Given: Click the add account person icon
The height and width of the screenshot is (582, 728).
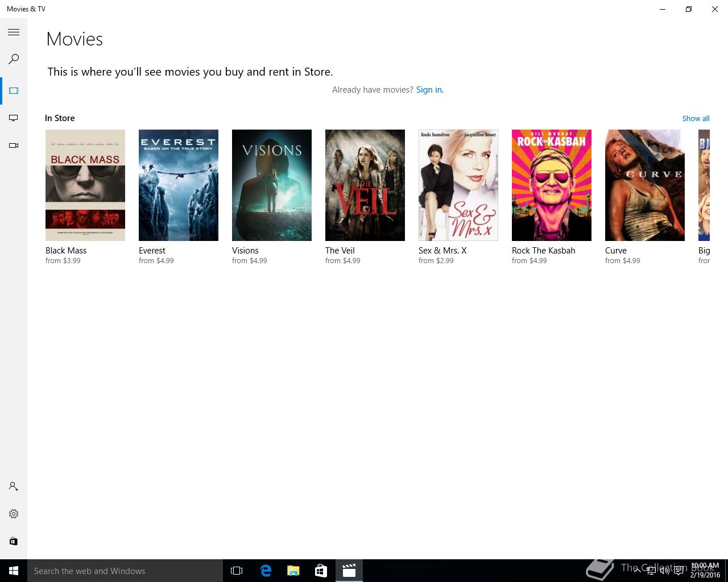Looking at the screenshot, I should [x=14, y=487].
